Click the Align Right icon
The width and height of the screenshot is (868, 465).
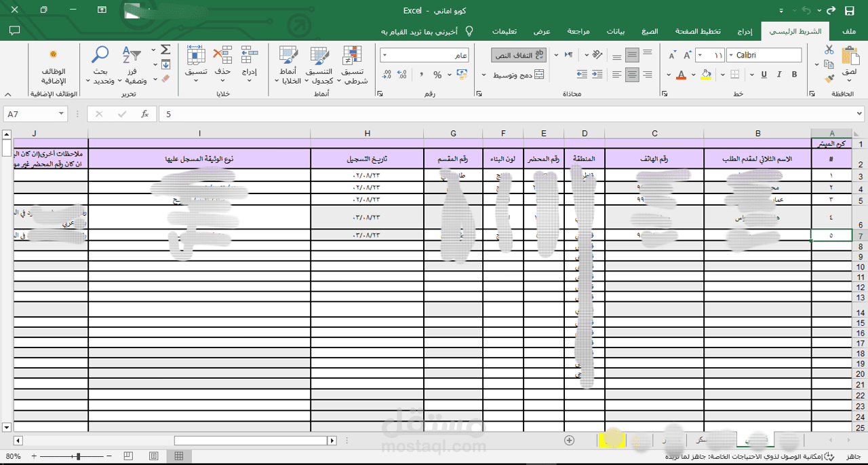tap(647, 75)
